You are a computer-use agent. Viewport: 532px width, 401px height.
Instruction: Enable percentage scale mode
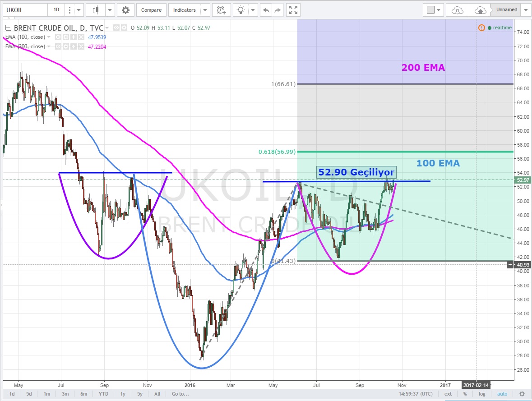[465, 394]
